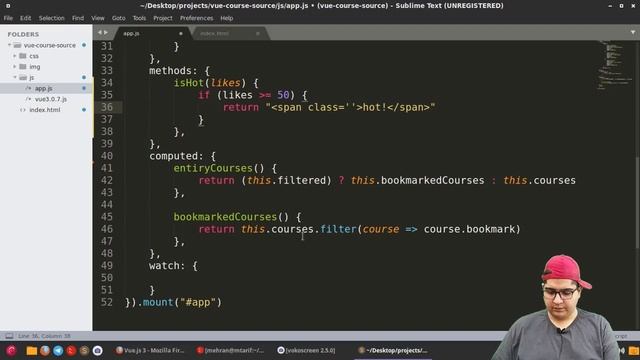The image size is (640, 360).
Task: Open the Goto menu
Action: tap(118, 18)
